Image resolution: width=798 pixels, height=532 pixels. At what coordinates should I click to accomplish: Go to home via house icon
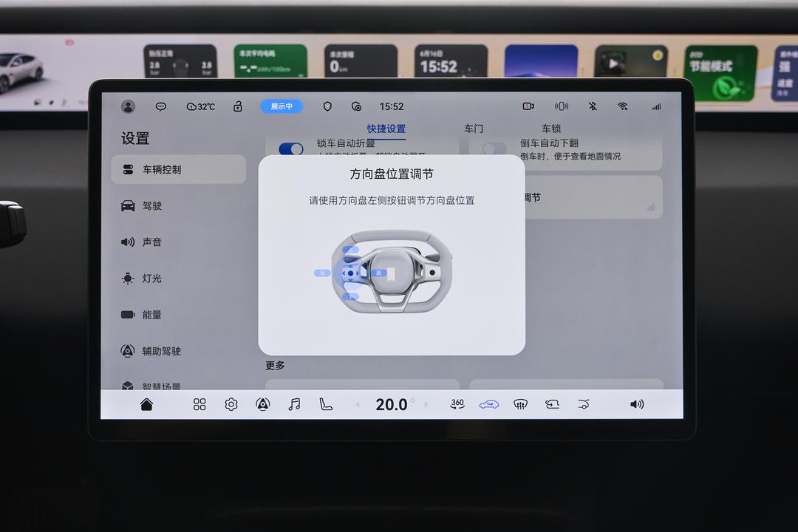point(146,404)
